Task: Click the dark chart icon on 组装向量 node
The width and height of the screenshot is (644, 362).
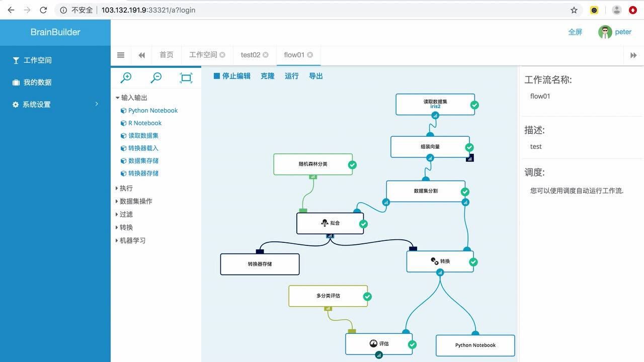Action: pyautogui.click(x=470, y=158)
